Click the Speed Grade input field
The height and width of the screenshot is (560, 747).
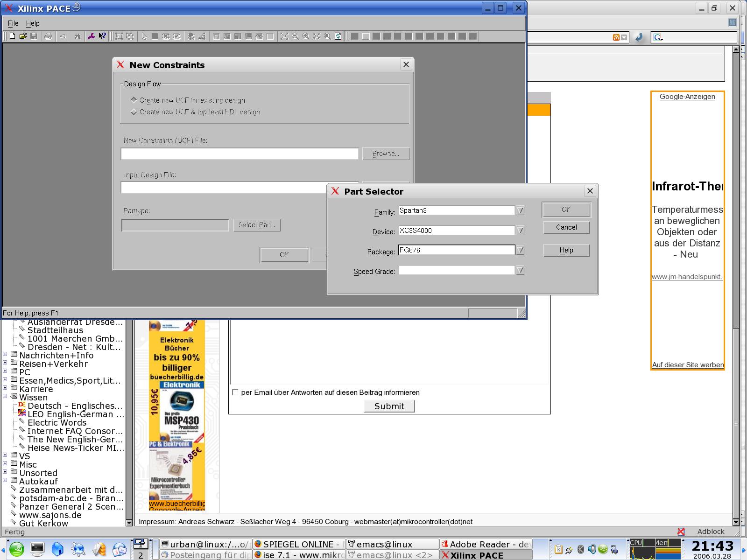[x=457, y=270]
